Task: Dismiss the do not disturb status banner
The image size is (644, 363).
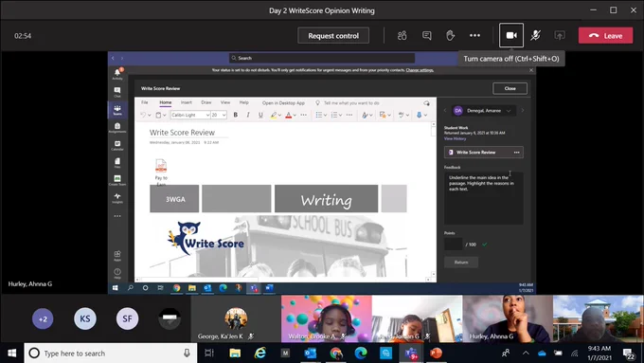Action: 531,70
